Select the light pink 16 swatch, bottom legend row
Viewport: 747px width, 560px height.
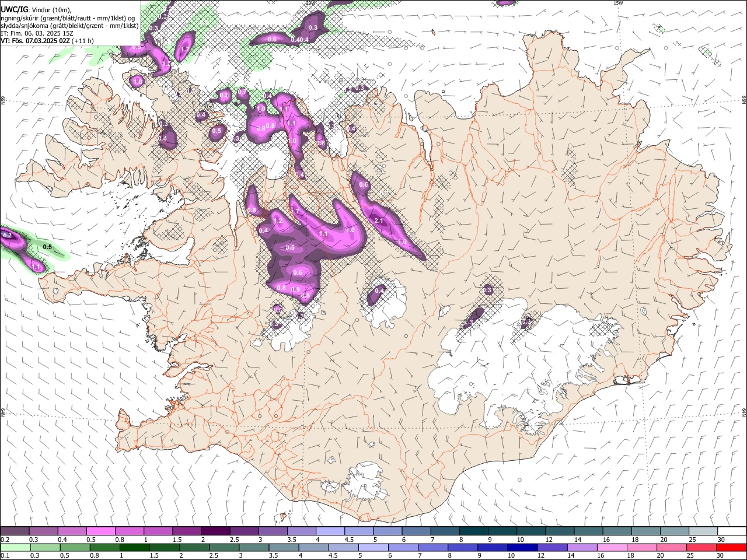pos(611,547)
